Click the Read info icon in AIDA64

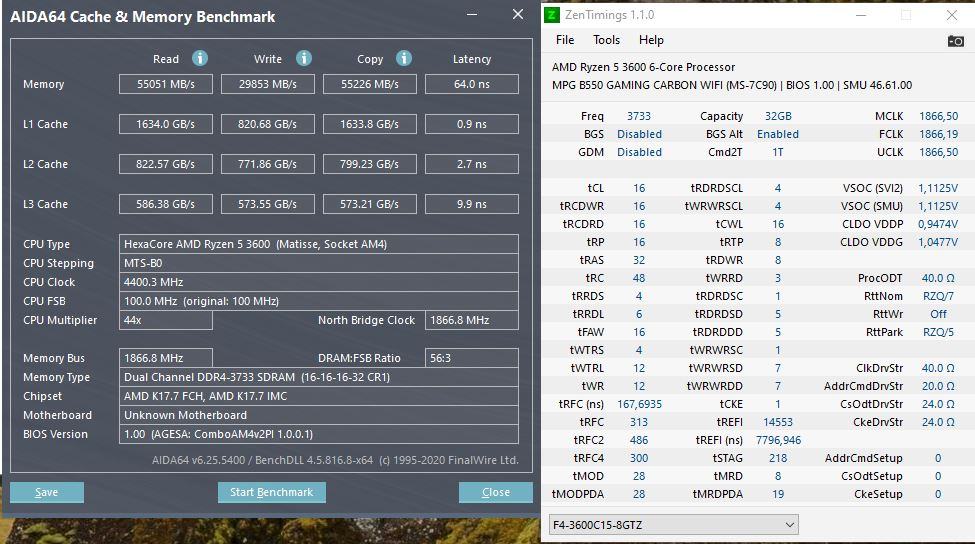click(200, 58)
